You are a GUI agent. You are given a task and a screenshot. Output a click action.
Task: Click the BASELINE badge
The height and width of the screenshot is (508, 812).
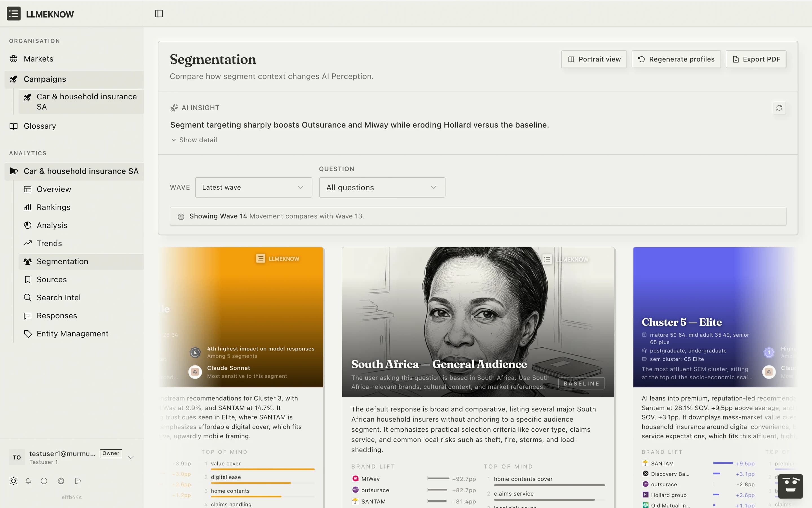581,383
